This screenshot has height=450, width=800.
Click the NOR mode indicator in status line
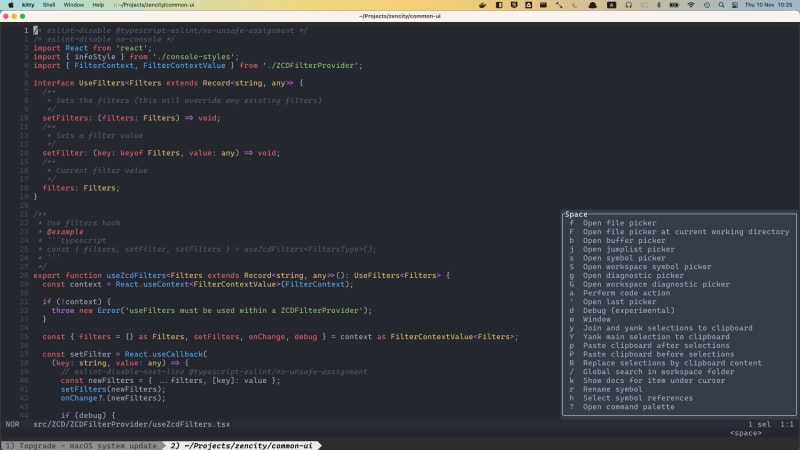[12, 424]
